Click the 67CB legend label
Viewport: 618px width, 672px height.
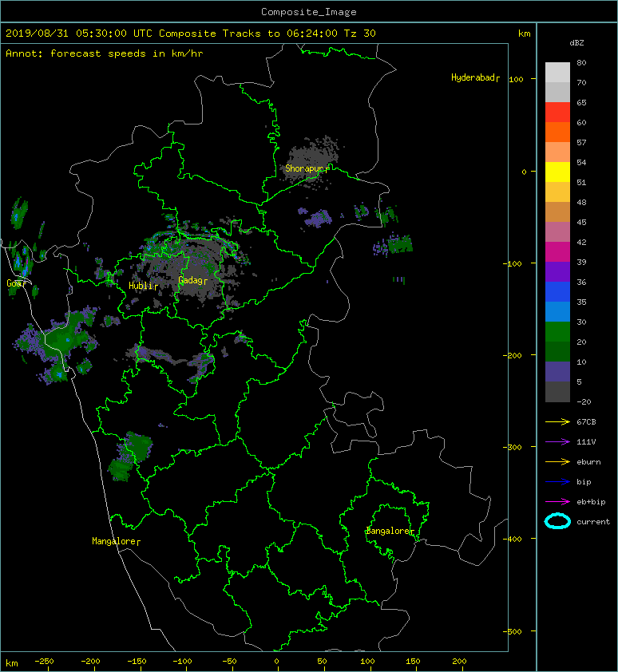pyautogui.click(x=586, y=421)
